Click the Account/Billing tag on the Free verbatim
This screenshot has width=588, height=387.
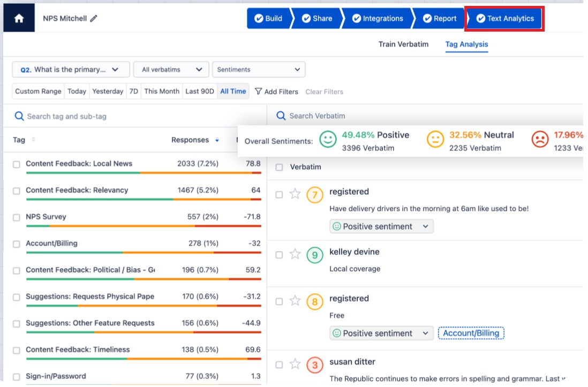(x=471, y=333)
